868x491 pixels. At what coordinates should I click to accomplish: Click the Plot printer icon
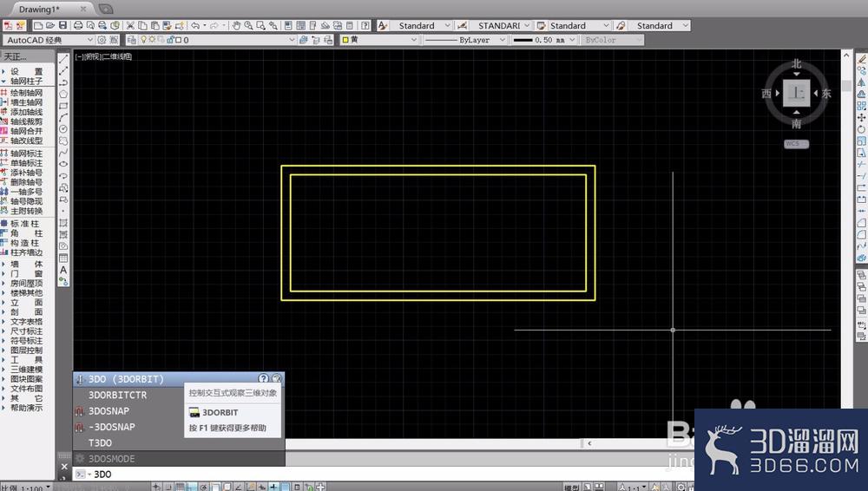pyautogui.click(x=78, y=25)
